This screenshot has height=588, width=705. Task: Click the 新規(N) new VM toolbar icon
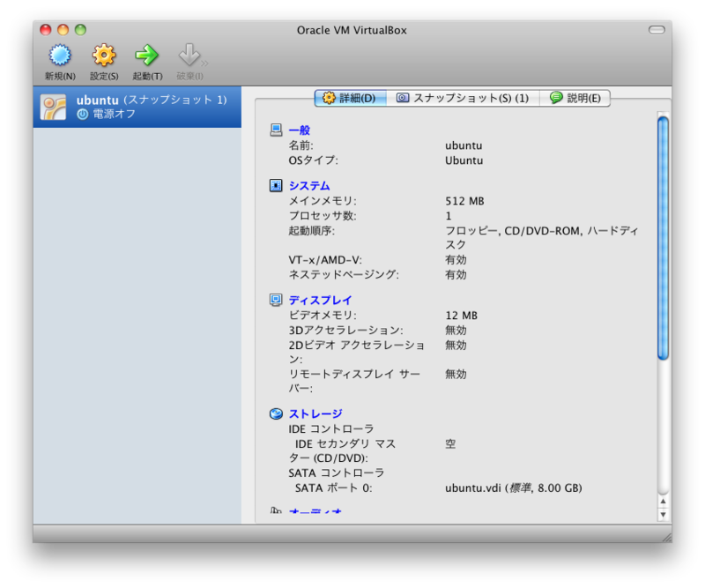60,56
